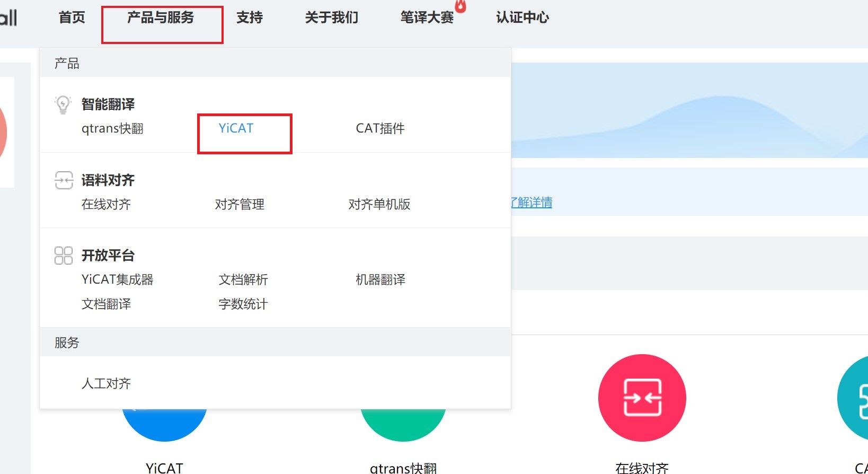Select 字数统计 in the dropdown
The width and height of the screenshot is (868, 474).
tap(243, 304)
